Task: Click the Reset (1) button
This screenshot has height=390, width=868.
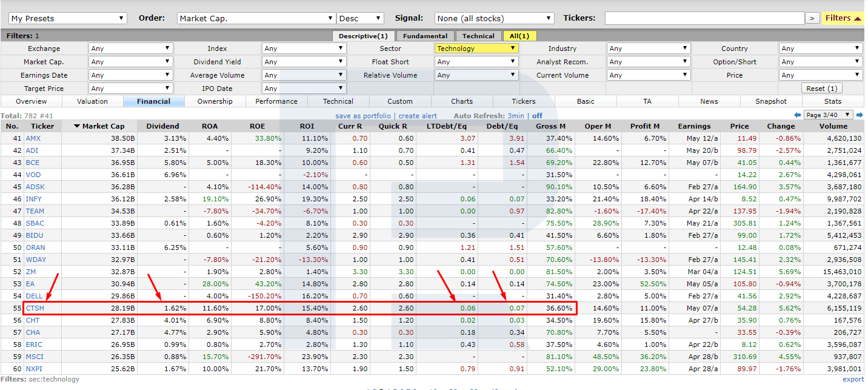Action: (x=822, y=89)
